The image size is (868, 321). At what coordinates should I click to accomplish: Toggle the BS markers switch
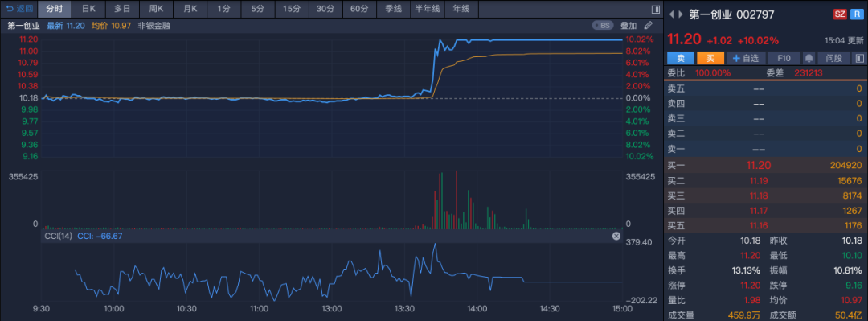604,26
